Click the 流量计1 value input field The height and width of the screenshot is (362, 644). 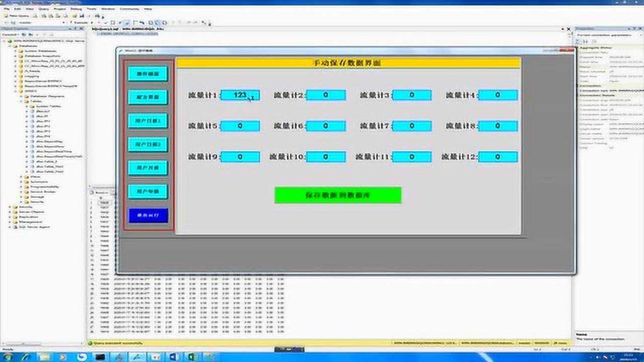pyautogui.click(x=240, y=95)
